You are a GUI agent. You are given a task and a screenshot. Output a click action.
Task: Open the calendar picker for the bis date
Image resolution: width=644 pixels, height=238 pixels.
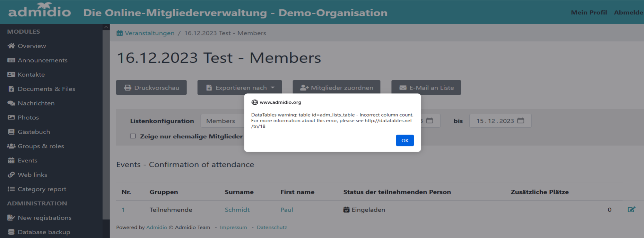[x=521, y=121]
